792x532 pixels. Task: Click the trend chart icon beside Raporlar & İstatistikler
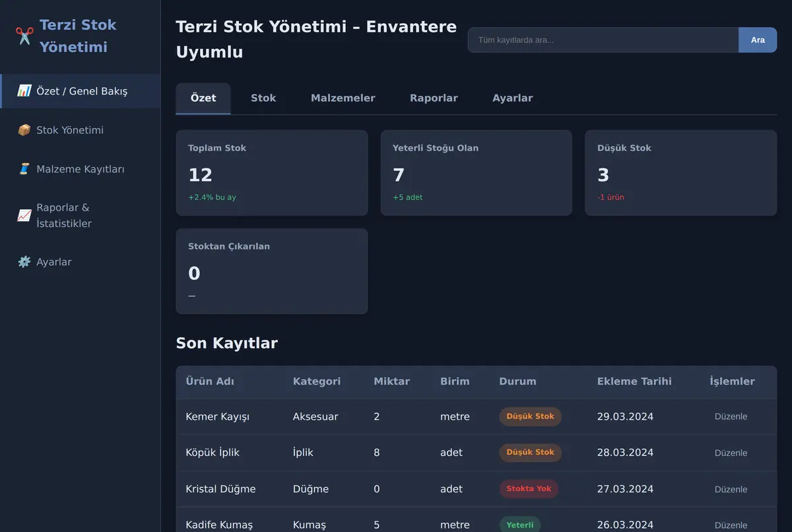pos(24,215)
